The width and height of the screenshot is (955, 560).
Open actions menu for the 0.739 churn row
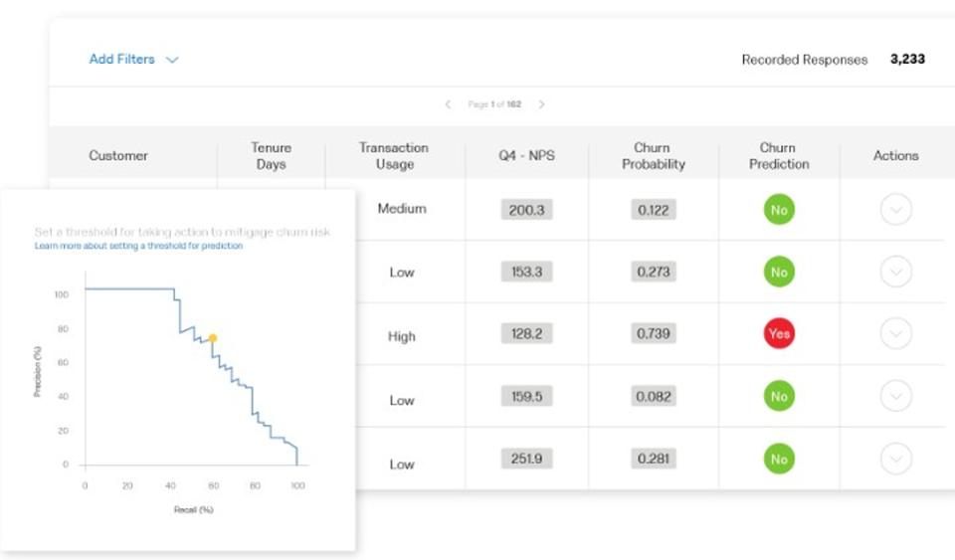(x=895, y=334)
